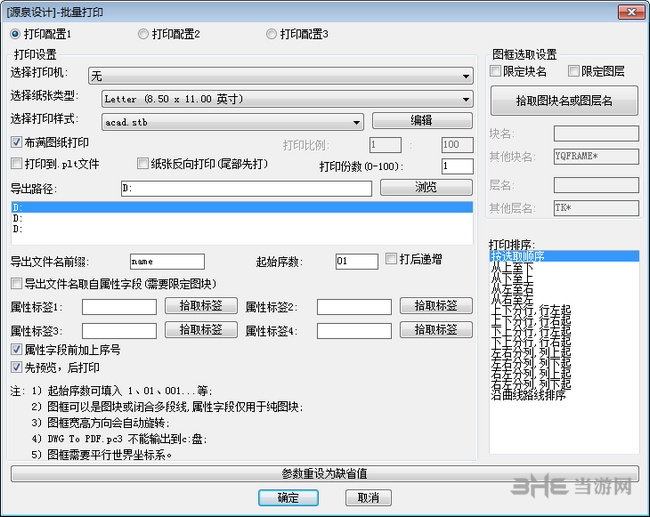The height and width of the screenshot is (517, 650).
Task: Enable the 打印到.plt文件 checkbox
Action: [x=16, y=163]
